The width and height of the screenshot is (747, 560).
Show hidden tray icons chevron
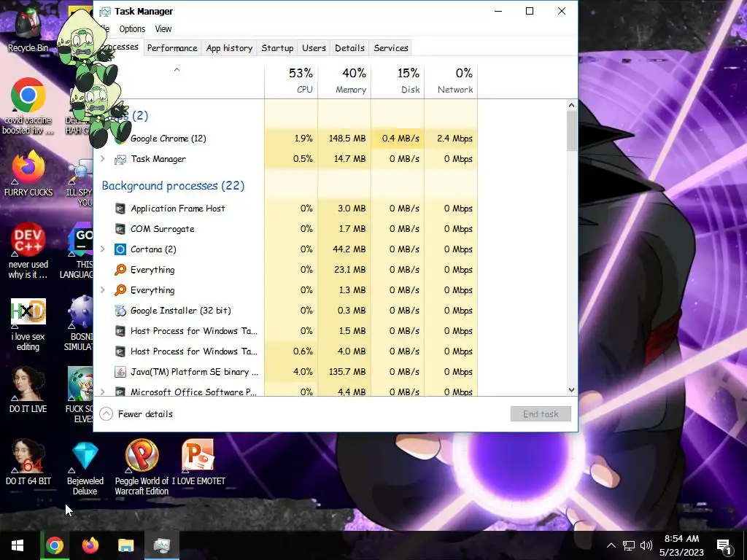tap(611, 545)
